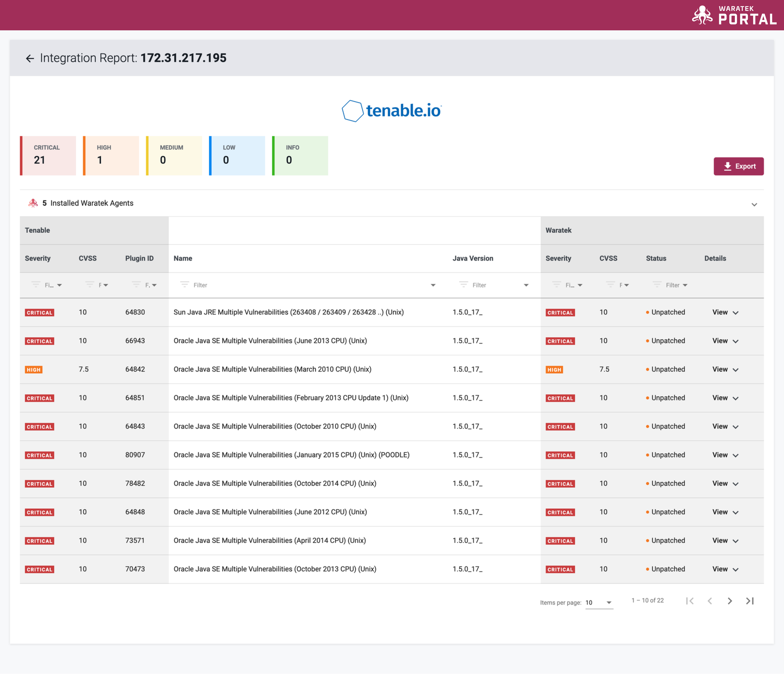
Task: Go to the next page
Action: tap(730, 601)
